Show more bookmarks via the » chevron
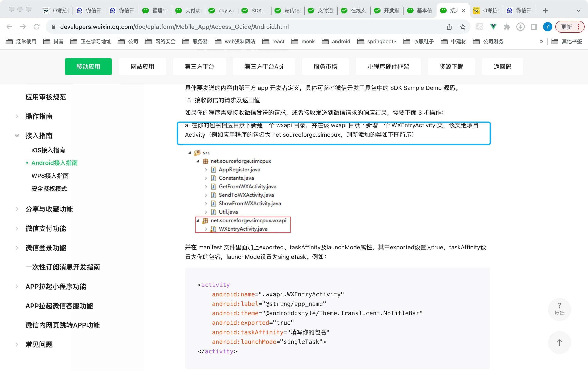Screen dimensions: 588x371 click(x=541, y=41)
